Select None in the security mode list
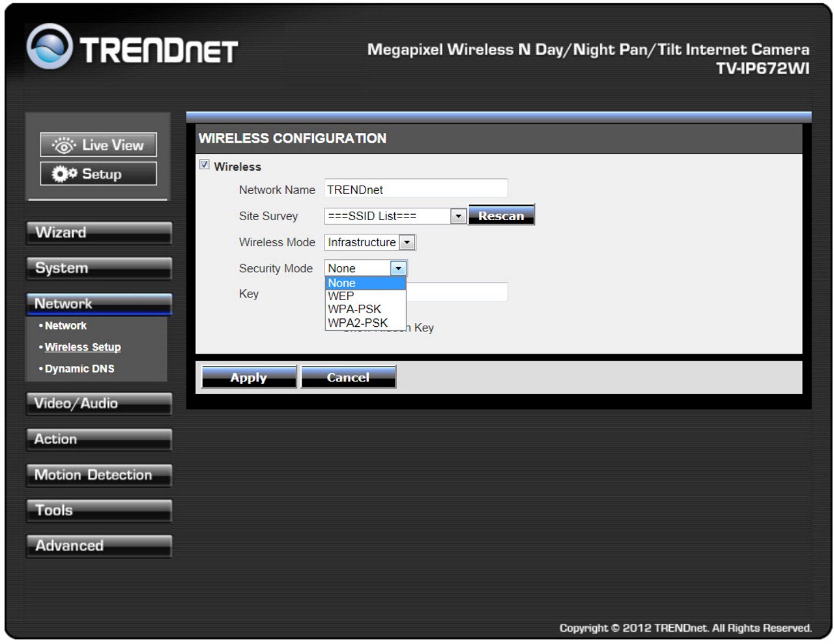 coord(366,283)
